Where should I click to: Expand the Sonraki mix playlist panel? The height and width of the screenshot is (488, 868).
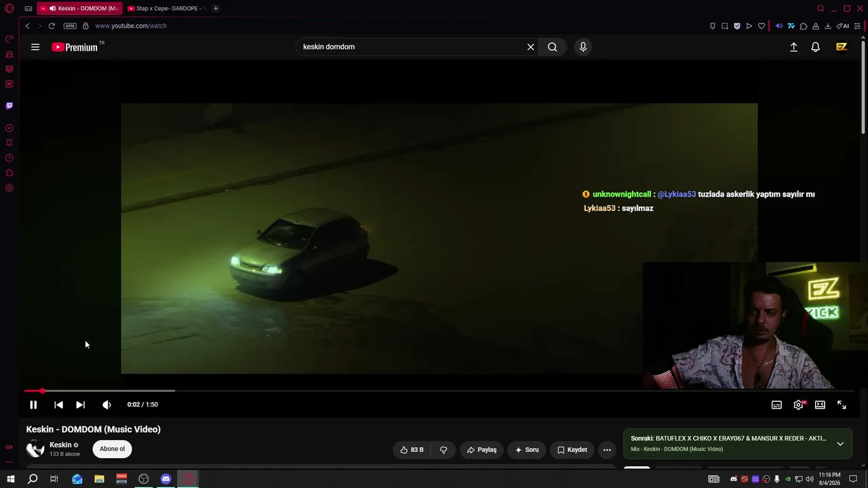[840, 443]
